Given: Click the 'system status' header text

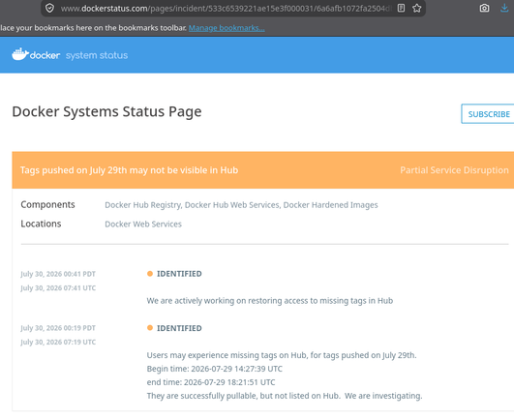Looking at the screenshot, I should (x=97, y=55).
